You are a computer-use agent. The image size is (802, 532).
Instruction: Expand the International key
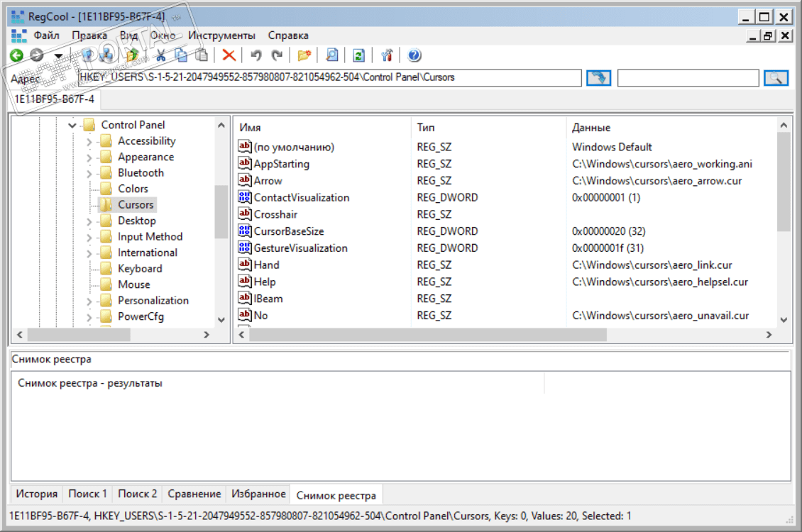click(89, 253)
